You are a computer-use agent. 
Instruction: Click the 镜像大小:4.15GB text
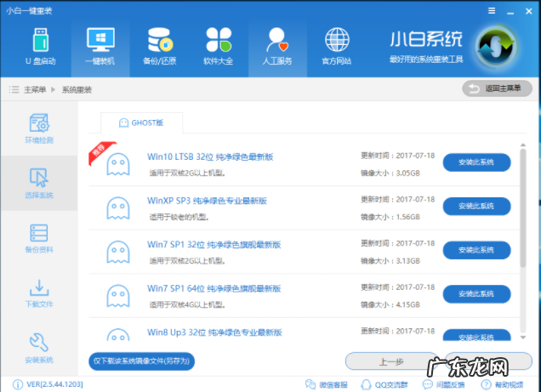click(390, 304)
